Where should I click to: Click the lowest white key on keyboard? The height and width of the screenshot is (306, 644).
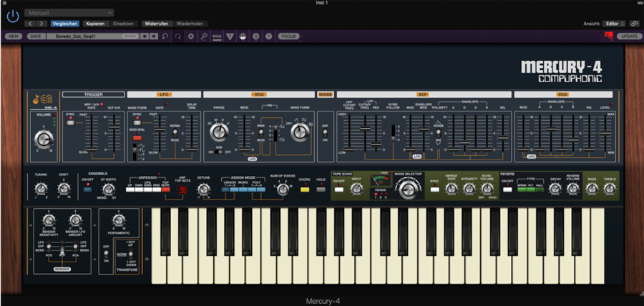tap(159, 246)
